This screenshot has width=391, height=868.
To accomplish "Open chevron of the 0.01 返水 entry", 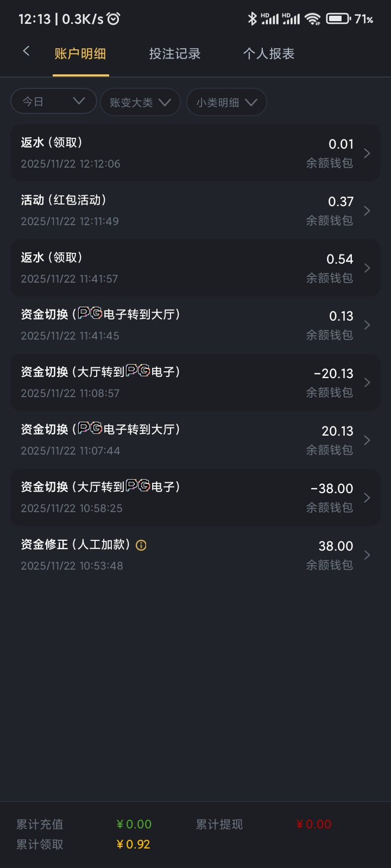I will pos(367,154).
